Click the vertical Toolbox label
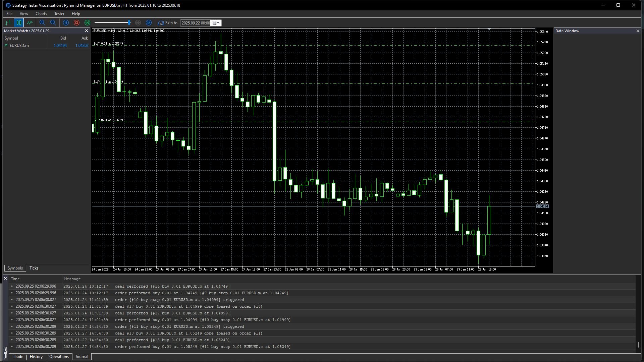The height and width of the screenshot is (362, 644). point(5,354)
